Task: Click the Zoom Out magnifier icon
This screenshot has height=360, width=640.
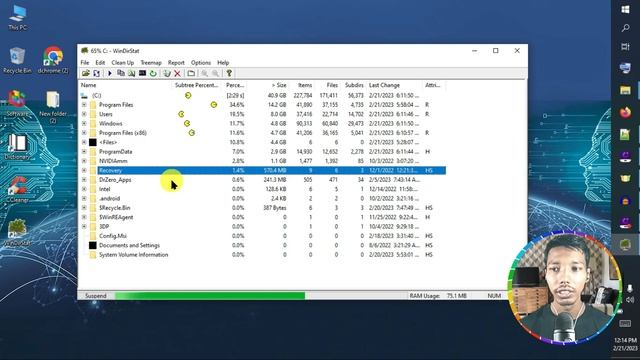Action: click(215, 73)
